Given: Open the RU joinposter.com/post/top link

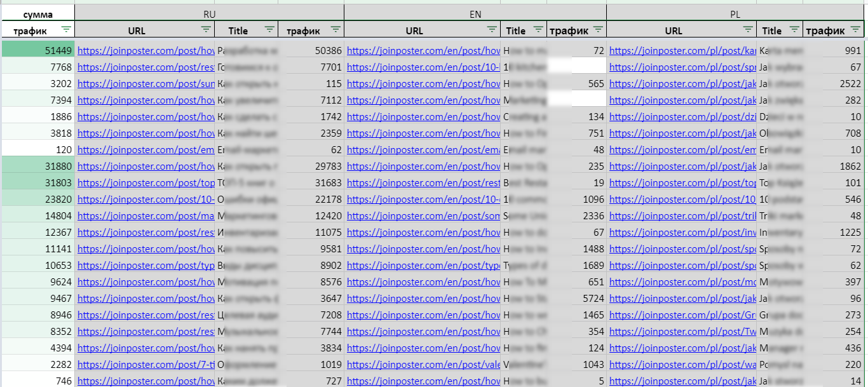Looking at the screenshot, I should (x=146, y=182).
